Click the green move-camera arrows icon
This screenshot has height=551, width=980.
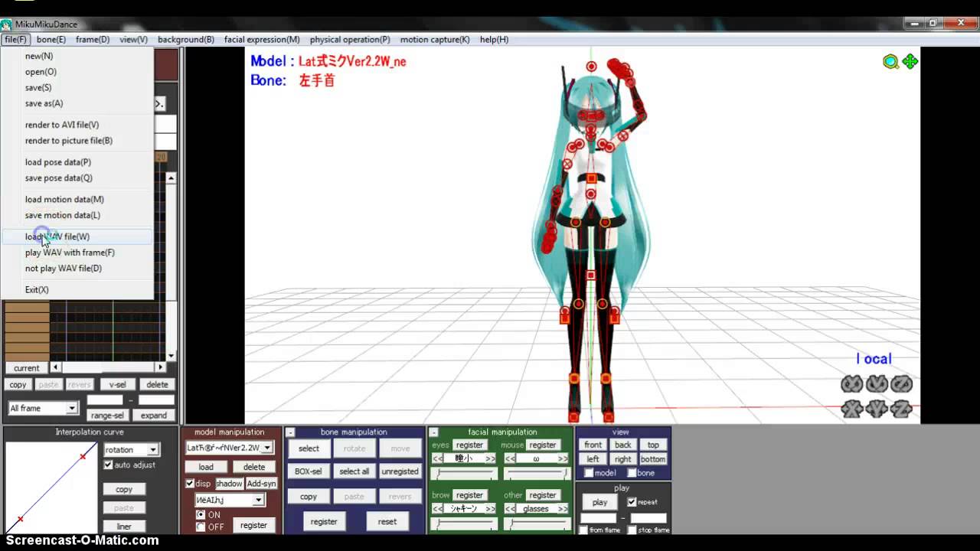(910, 62)
